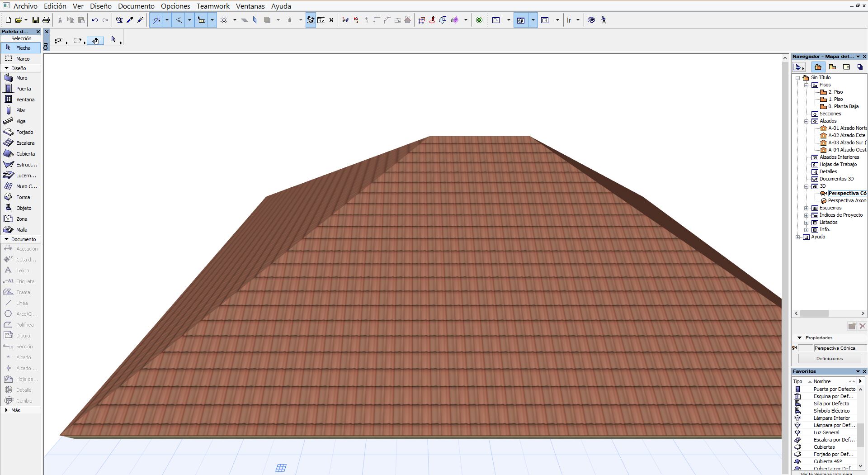Click the Undo arrow icon
Viewport: 868px width, 475px height.
[x=94, y=20]
